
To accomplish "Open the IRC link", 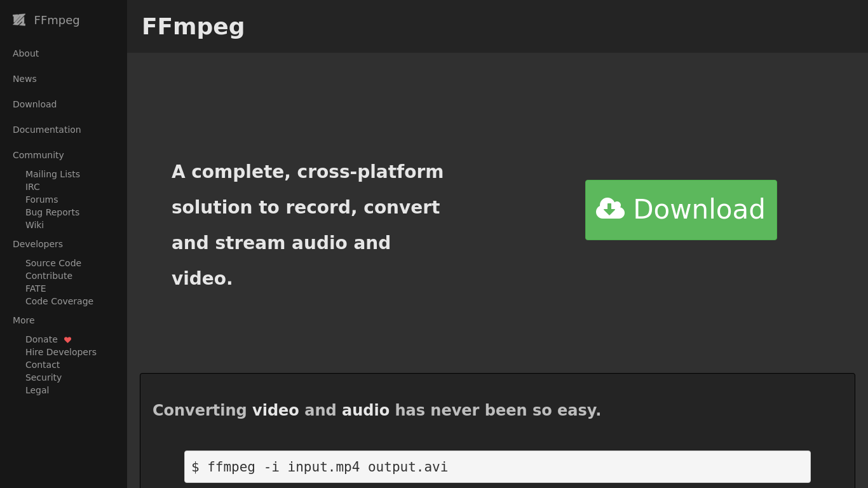I will tap(32, 187).
